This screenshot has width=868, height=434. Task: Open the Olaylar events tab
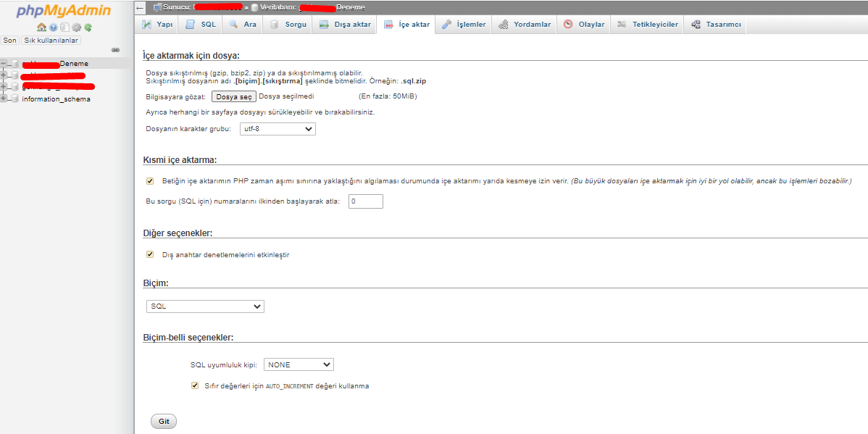click(583, 25)
